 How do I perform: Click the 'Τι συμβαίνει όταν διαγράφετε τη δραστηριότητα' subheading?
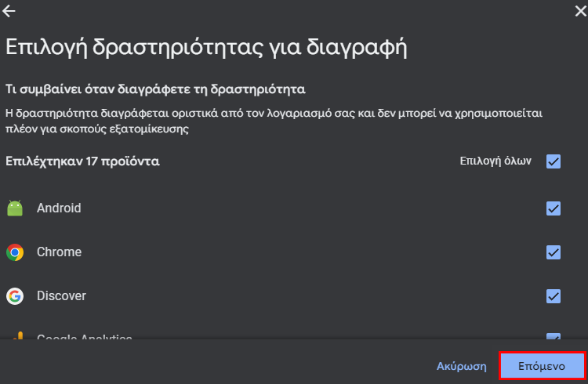click(x=155, y=89)
